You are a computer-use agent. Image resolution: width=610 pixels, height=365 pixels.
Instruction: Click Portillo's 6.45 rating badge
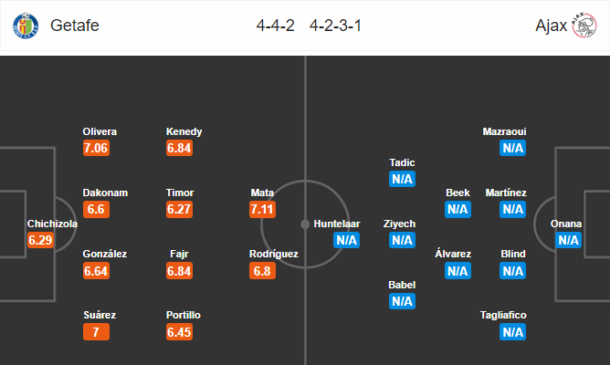click(179, 332)
